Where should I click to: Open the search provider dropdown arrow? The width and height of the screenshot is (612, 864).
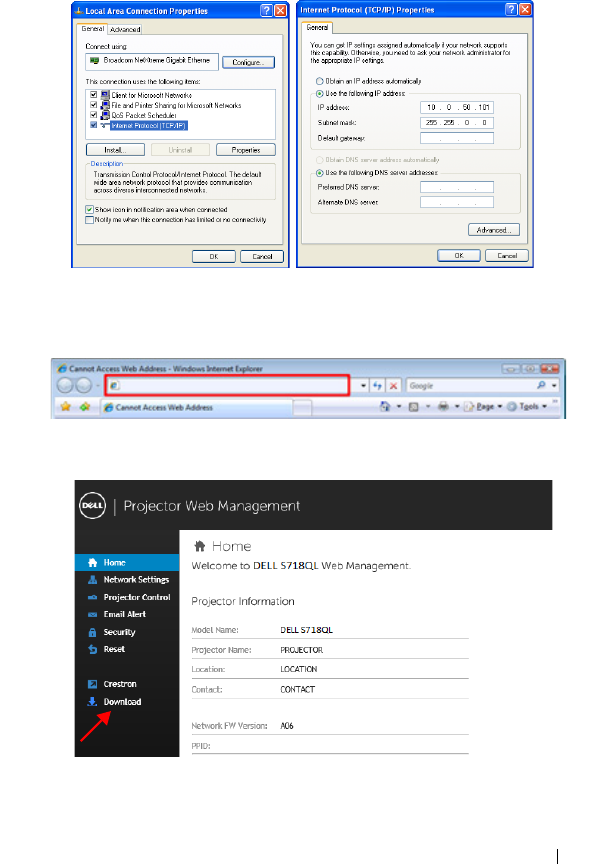click(x=554, y=386)
